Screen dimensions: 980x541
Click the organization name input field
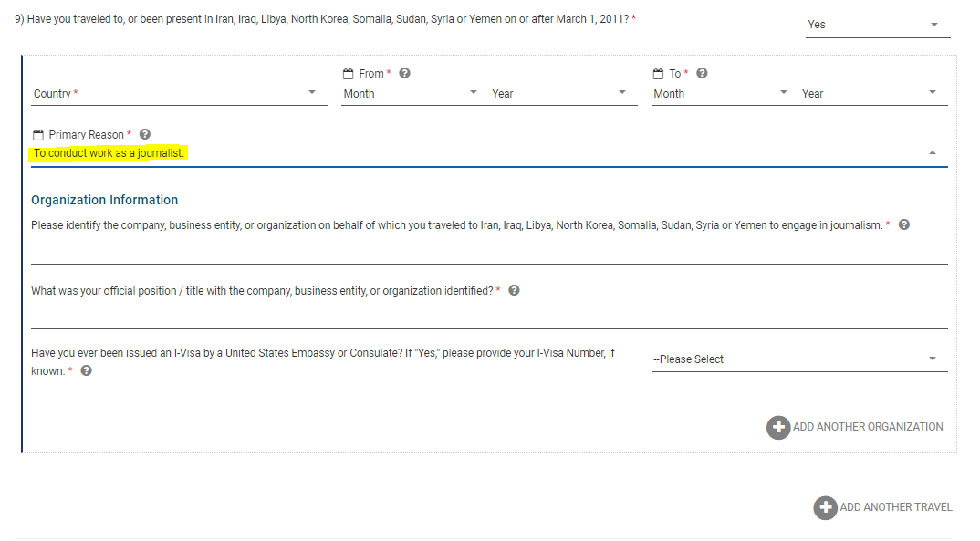(489, 252)
